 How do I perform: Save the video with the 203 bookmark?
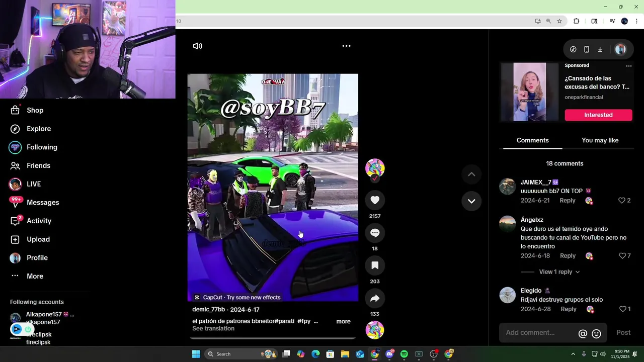[375, 265]
